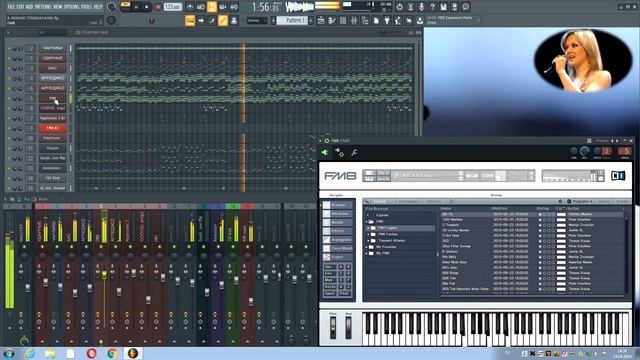Open the VIEW menu
The image size is (640, 360).
58,7
